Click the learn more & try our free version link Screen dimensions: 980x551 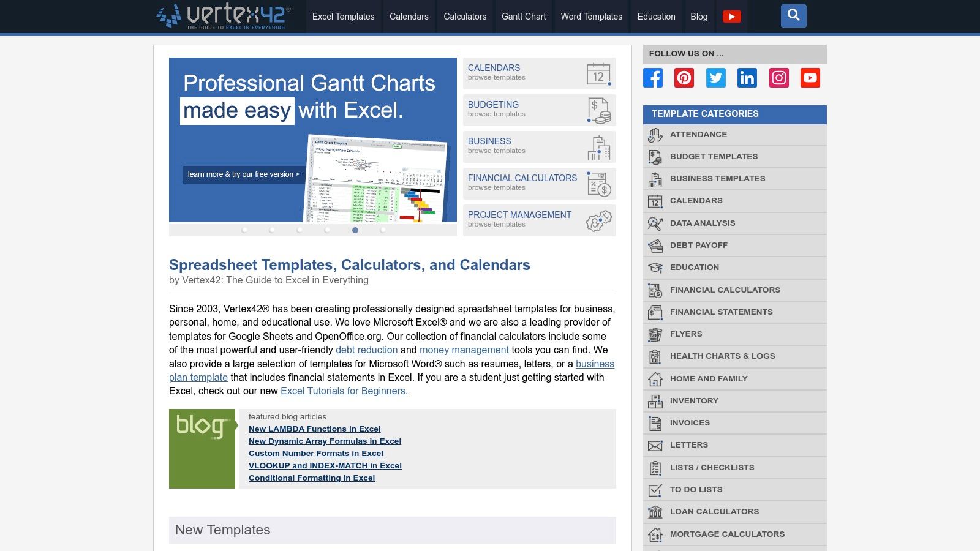coord(243,174)
